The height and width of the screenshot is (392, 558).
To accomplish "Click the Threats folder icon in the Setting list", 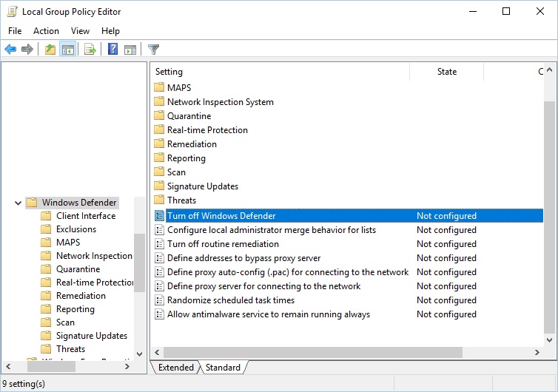I will (x=159, y=200).
